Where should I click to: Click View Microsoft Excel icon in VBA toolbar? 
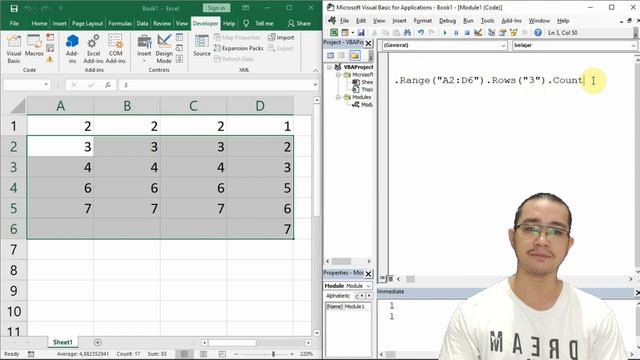point(334,32)
